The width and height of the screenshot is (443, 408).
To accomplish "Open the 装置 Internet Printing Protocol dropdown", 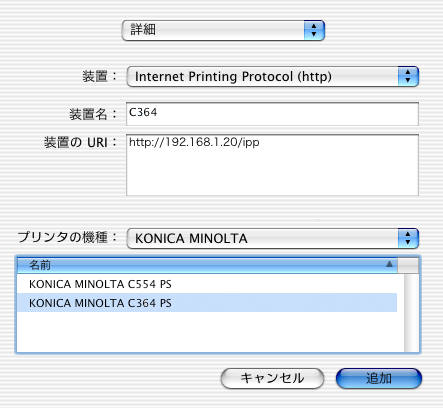I will [272, 76].
